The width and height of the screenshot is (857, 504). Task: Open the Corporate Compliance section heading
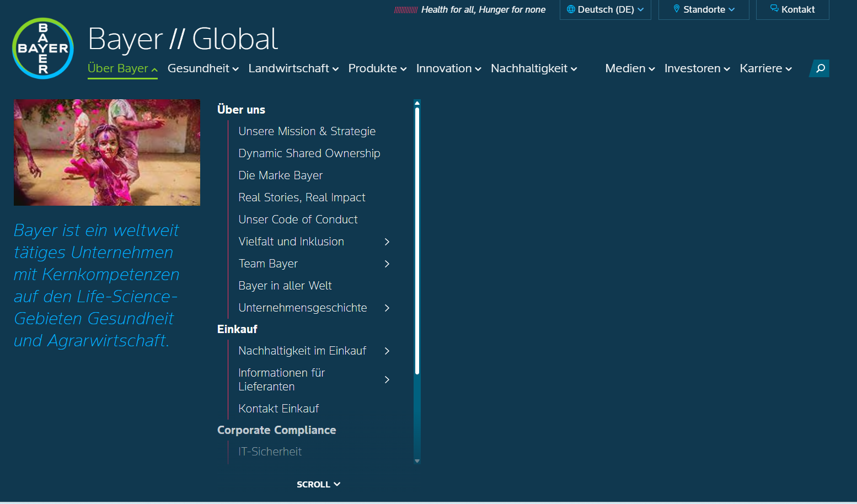tap(276, 430)
